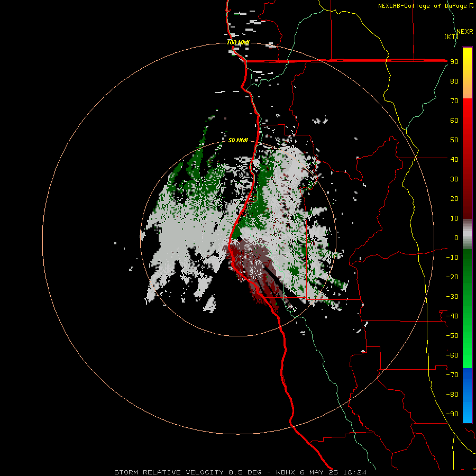
Task: Select the "-40" scale value
Action: (x=452, y=316)
